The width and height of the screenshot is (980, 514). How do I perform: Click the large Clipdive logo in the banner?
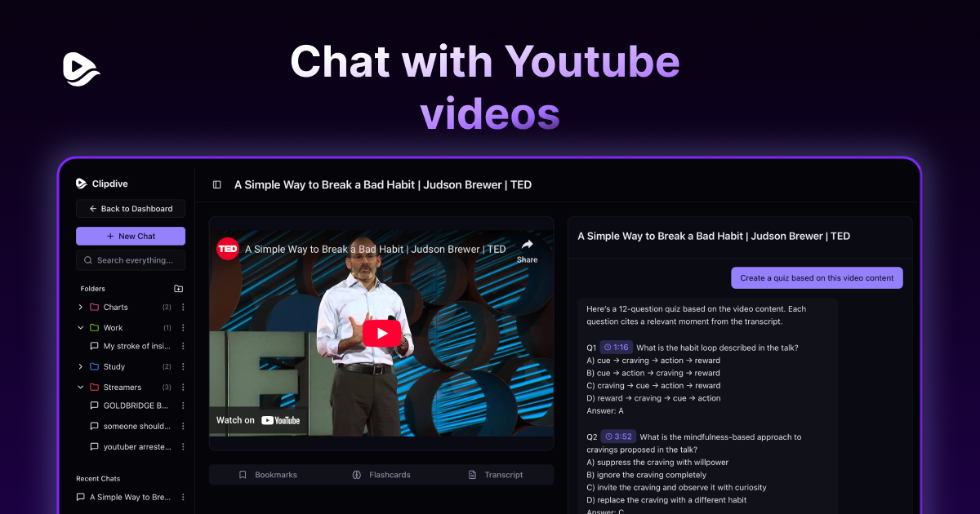(82, 68)
